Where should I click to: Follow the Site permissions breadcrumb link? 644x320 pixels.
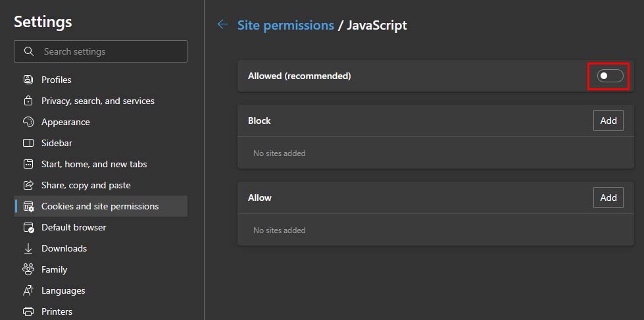[285, 25]
